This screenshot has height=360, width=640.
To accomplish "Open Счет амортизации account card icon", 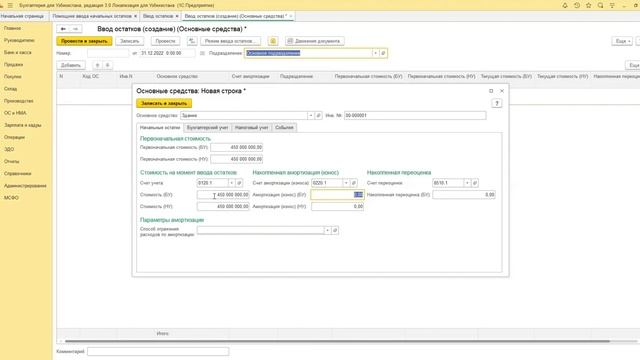I will coord(354,183).
